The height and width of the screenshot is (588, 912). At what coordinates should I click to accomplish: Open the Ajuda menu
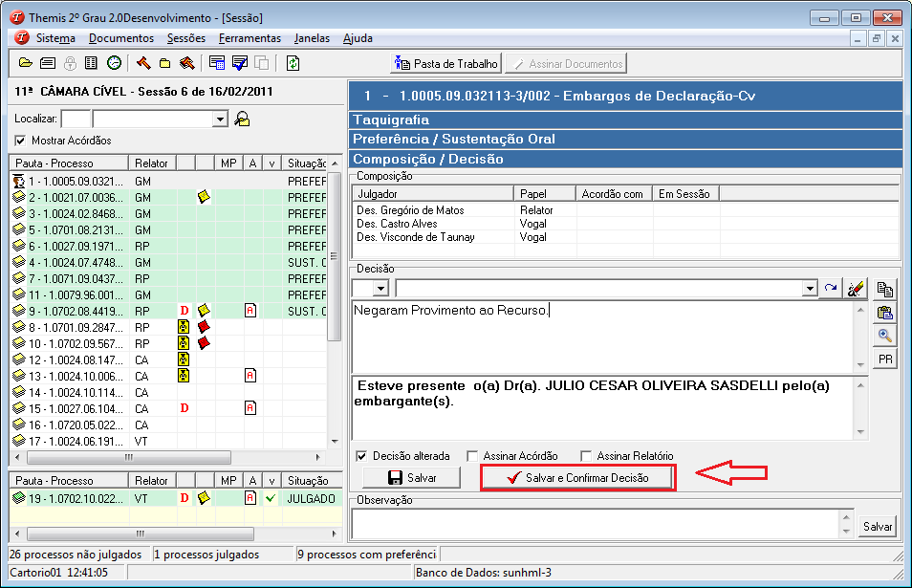click(x=358, y=38)
